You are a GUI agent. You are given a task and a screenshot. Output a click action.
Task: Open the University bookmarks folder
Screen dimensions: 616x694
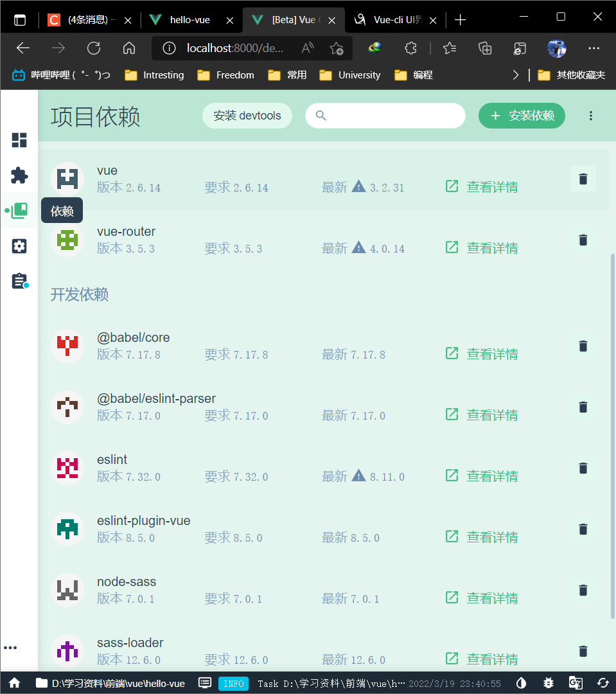pyautogui.click(x=349, y=75)
